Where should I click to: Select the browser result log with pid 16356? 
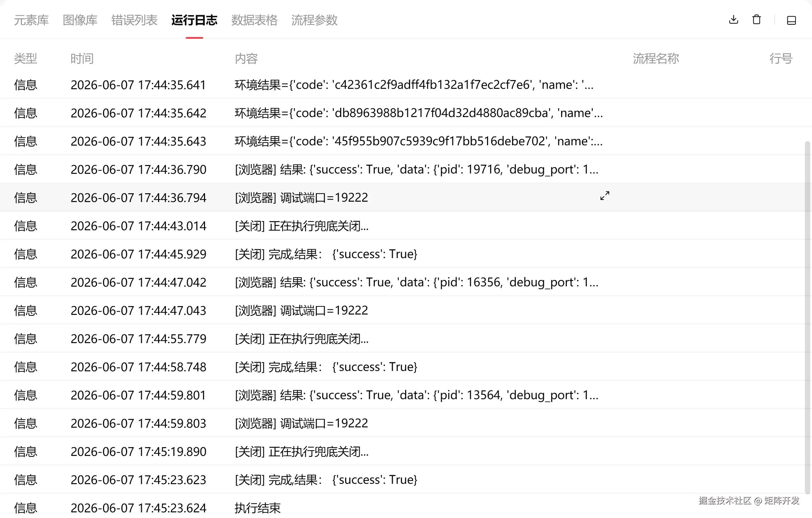click(x=406, y=282)
